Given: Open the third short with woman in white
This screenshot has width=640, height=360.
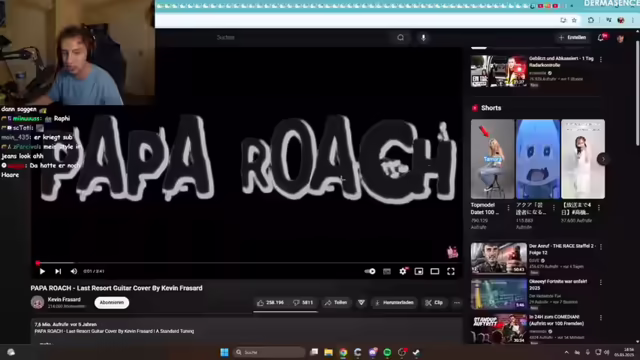Looking at the screenshot, I should point(583,159).
